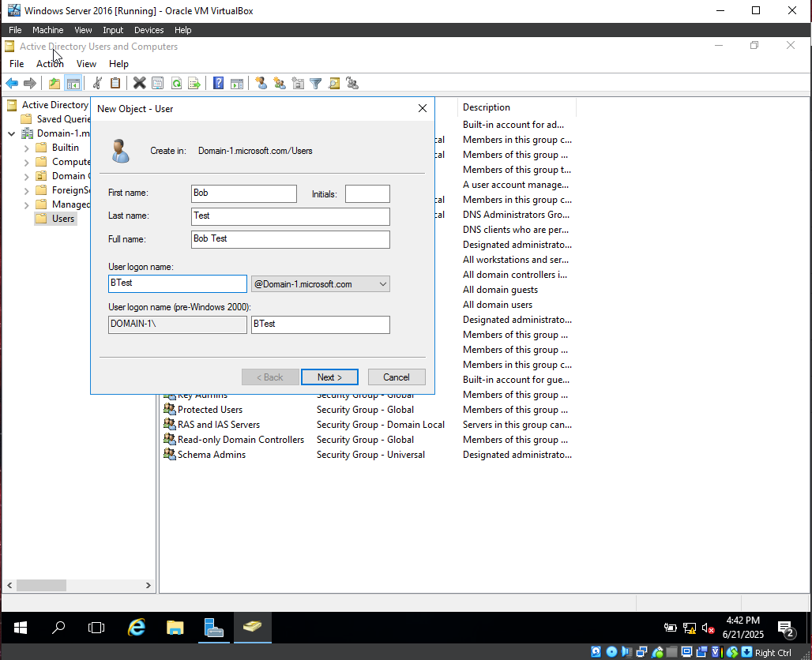Click the Up one level folder icon
This screenshot has width=812, height=660.
(55, 84)
